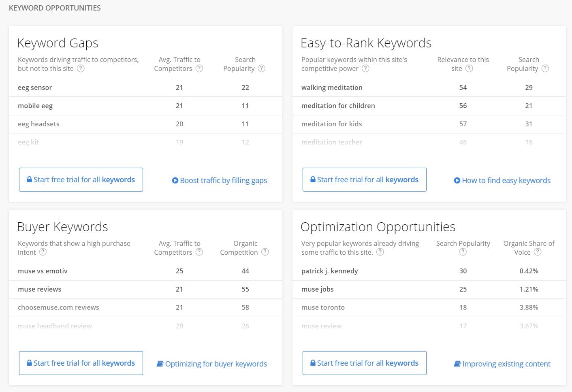This screenshot has height=392, width=572.
Task: Select the faded 'muse review' keyword in Optimization Opportunities
Action: coord(321,326)
